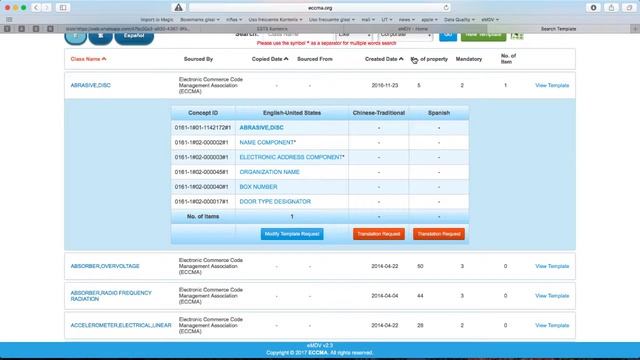The width and height of the screenshot is (640, 360).
Task: Open ABRASIVE,DISC link in concept table
Action: tap(261, 128)
